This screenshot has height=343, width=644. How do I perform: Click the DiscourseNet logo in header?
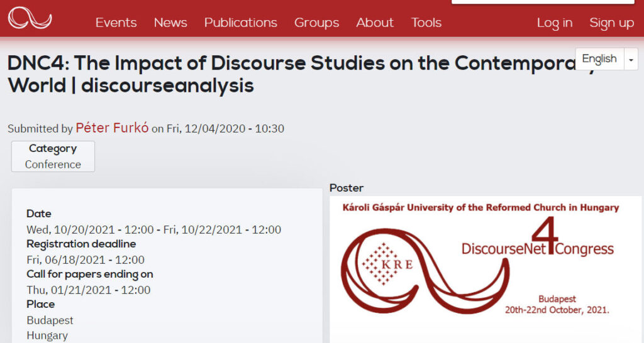30,18
